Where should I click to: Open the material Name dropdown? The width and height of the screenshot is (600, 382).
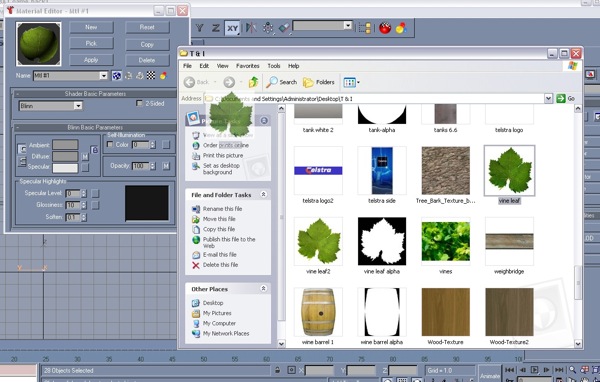[104, 76]
